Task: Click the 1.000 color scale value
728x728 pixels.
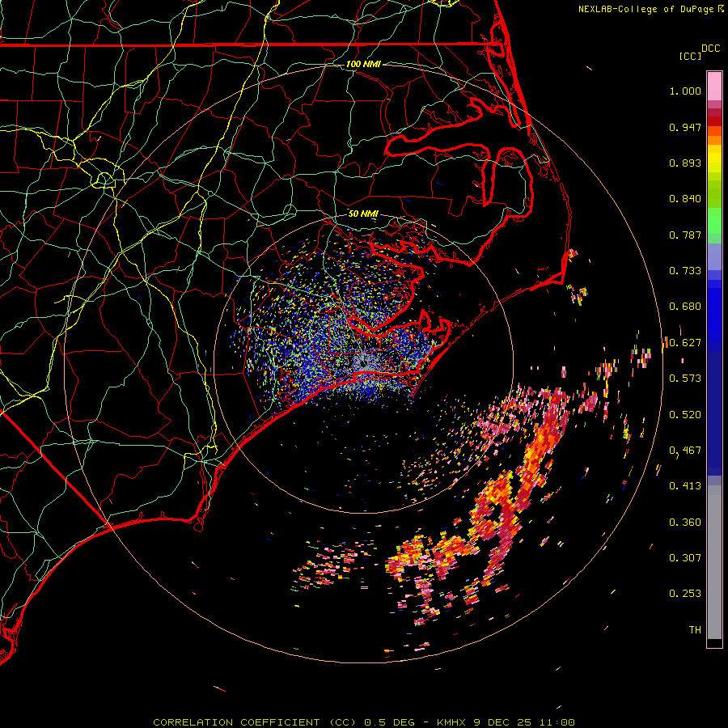Action: tap(685, 91)
